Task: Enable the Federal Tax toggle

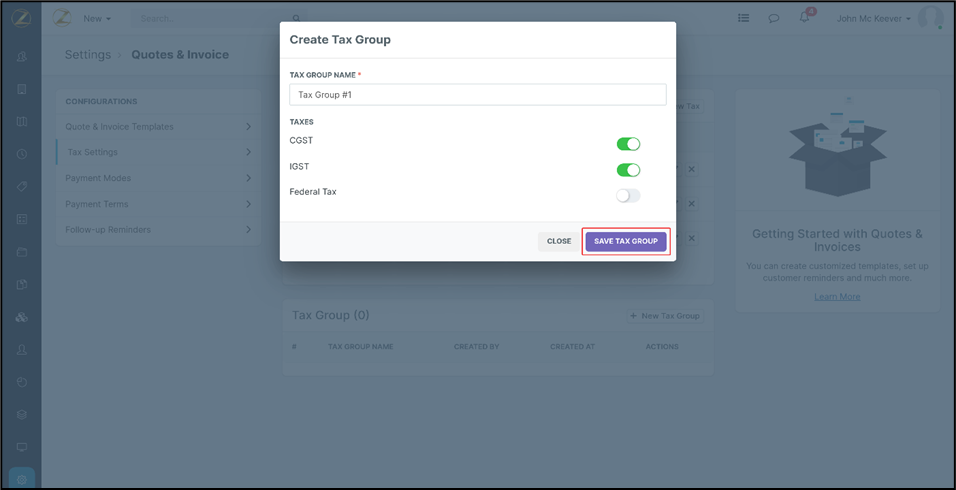Action: tap(628, 196)
